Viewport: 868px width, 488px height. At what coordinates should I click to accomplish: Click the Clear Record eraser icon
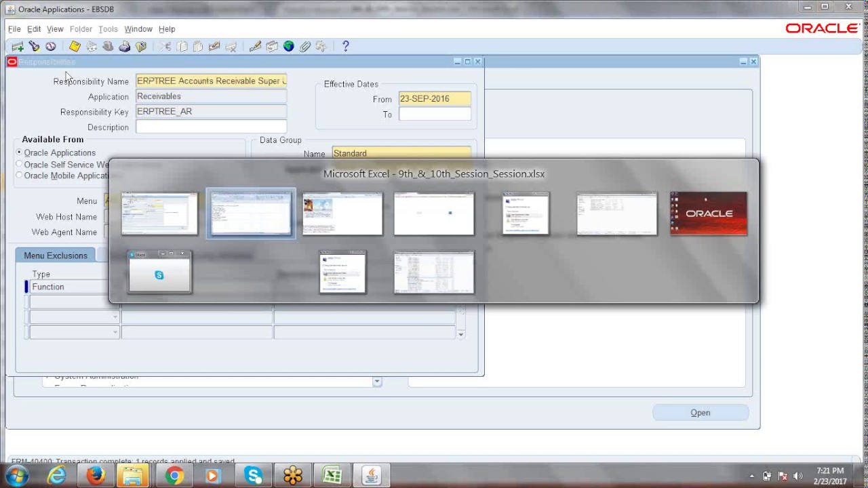click(214, 46)
